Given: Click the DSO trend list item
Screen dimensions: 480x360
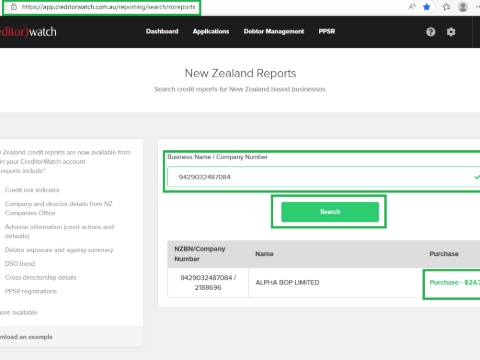Looking at the screenshot, I should pyautogui.click(x=20, y=264).
